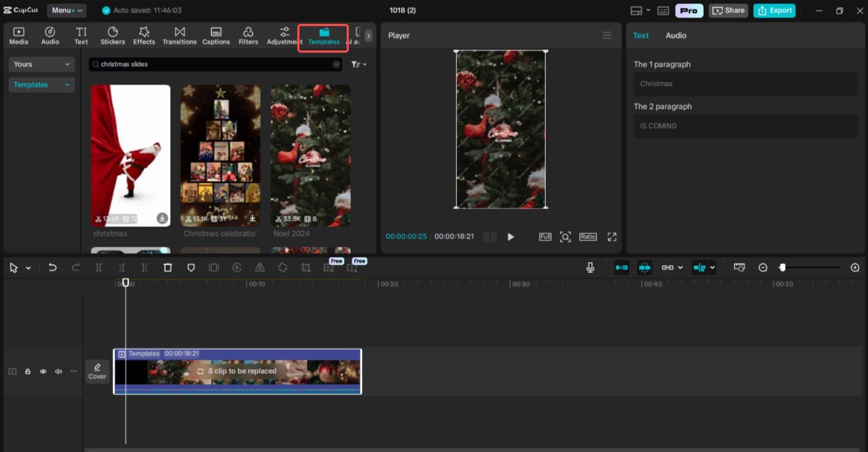
Task: Open the Effects panel
Action: (144, 35)
